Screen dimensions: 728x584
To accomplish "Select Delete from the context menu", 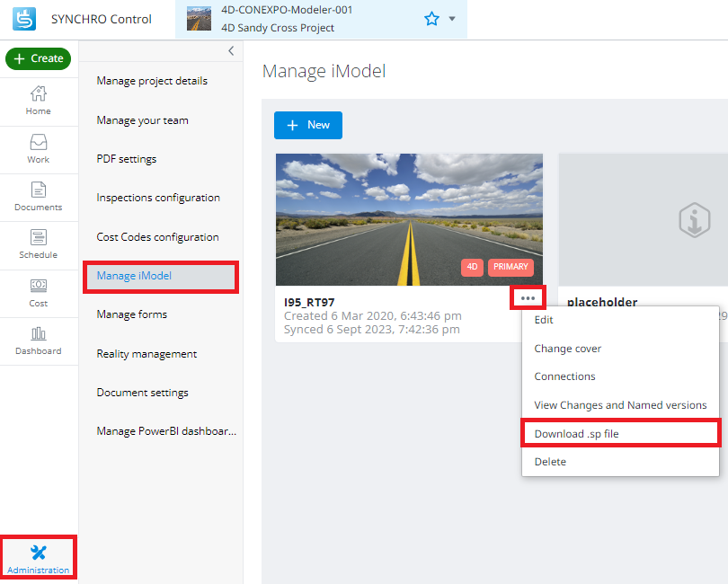I will tap(620, 462).
